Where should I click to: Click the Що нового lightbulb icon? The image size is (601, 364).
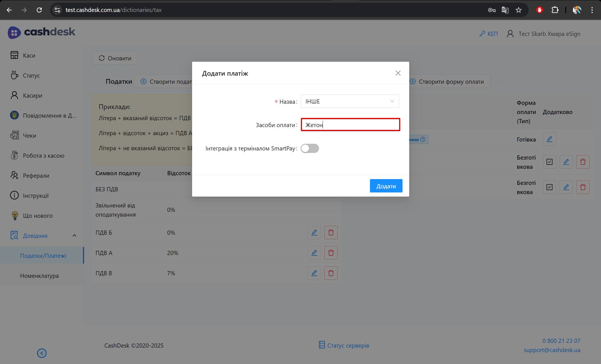tap(15, 216)
